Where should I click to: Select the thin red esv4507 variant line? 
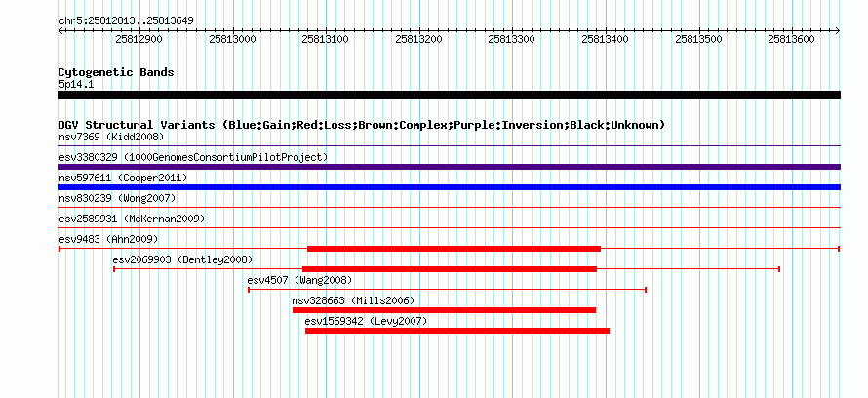(x=448, y=290)
